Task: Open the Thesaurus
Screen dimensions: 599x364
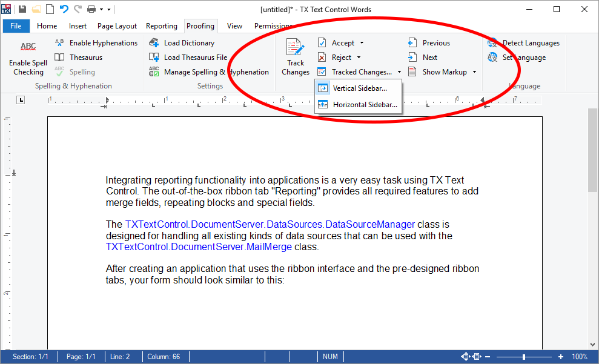Action: click(79, 58)
